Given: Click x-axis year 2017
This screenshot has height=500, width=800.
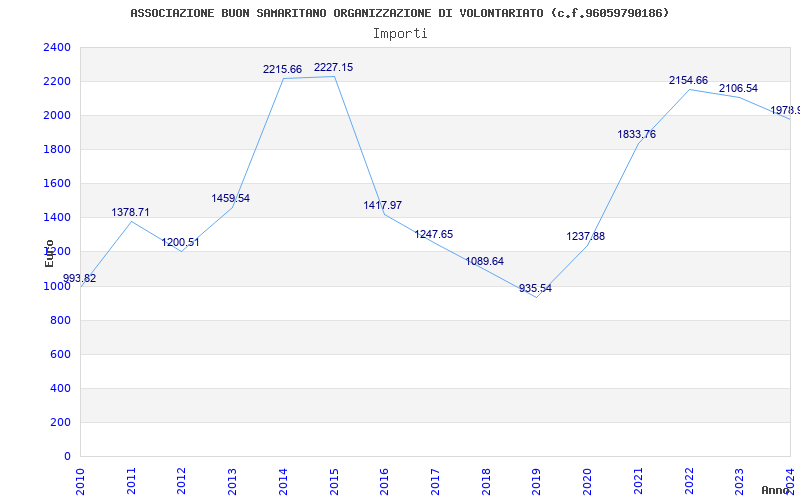Looking at the screenshot, I should point(435,481).
